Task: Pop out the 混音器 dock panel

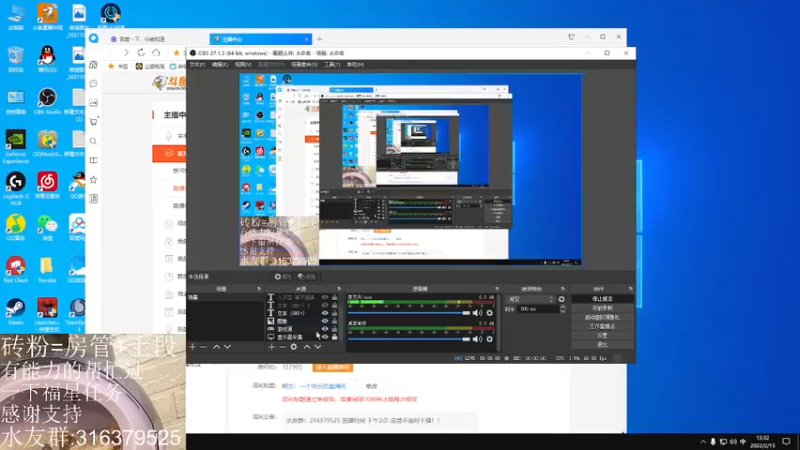Action: pos(496,289)
